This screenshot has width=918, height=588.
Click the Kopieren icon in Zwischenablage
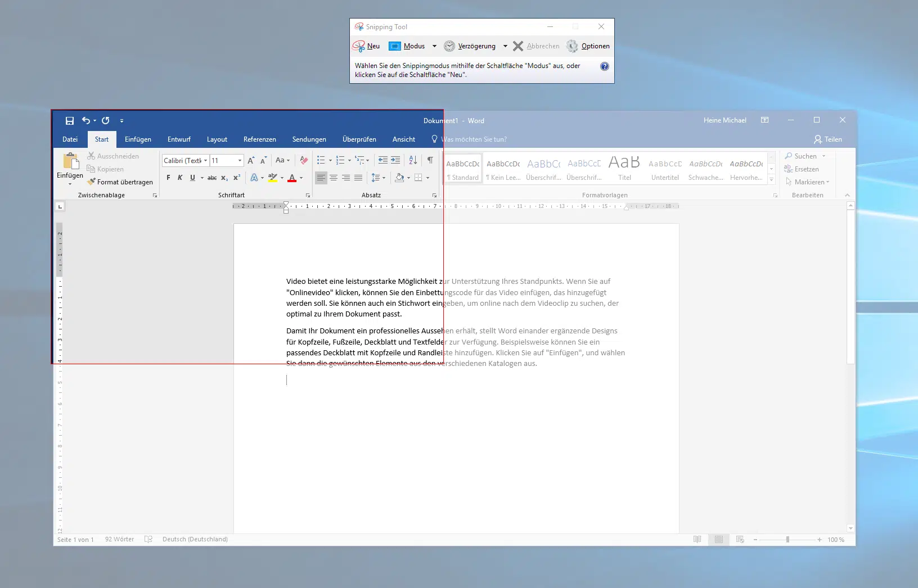[x=92, y=169]
